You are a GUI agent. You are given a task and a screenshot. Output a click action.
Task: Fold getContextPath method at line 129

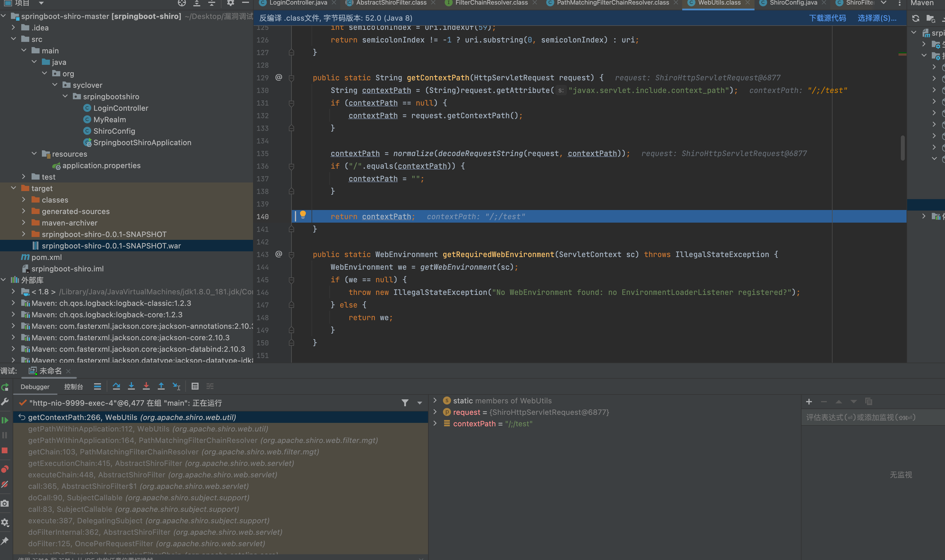[291, 78]
